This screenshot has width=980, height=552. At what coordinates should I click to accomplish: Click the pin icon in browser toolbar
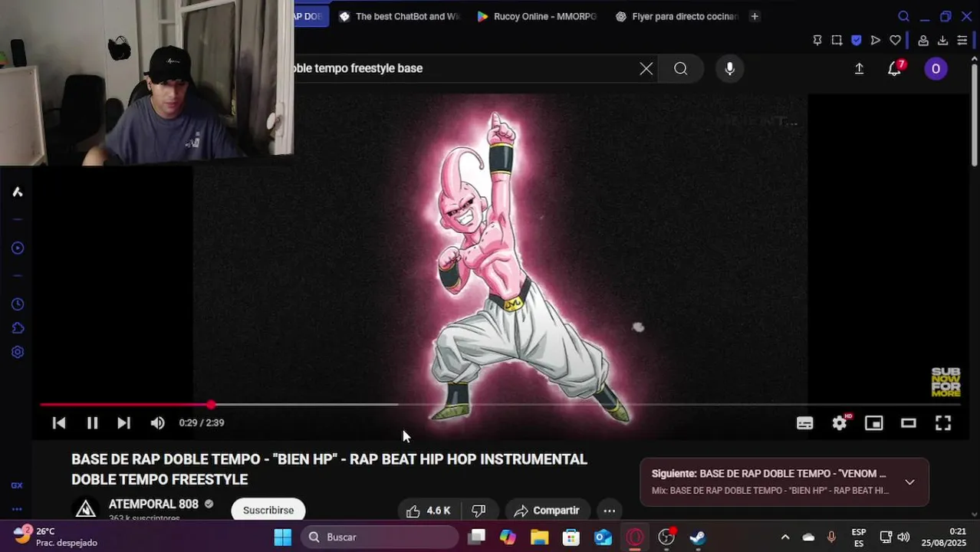[817, 41]
